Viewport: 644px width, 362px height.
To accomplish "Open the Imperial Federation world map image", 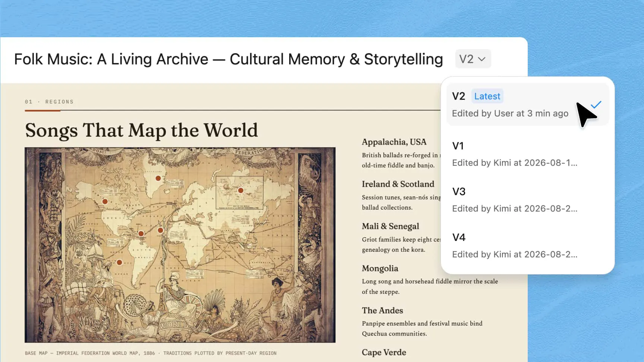I will [180, 245].
